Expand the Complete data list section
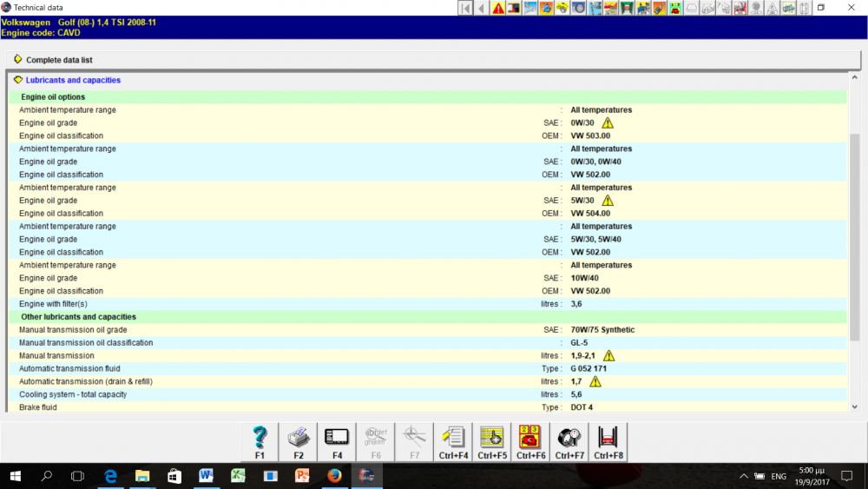Screen dimensions: 868x489 [x=18, y=59]
